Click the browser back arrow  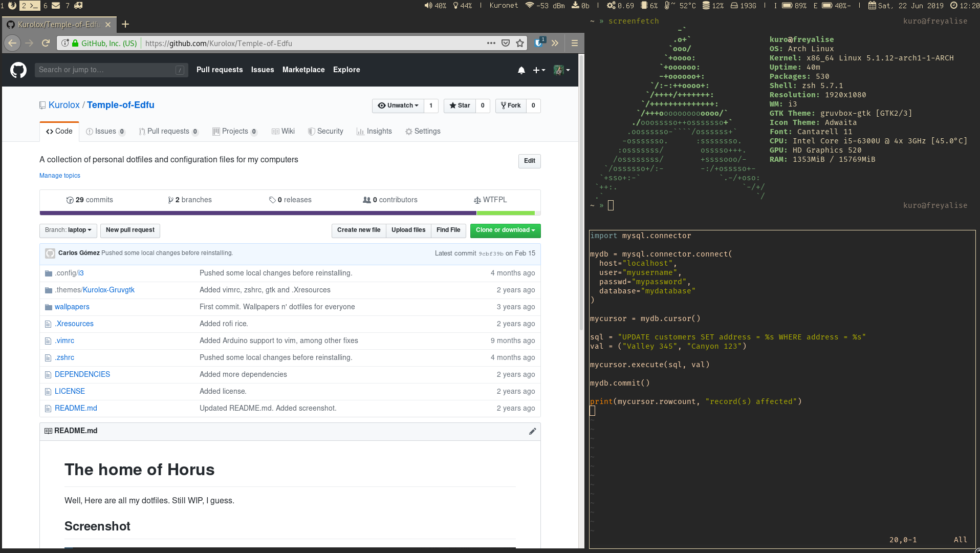pos(12,43)
